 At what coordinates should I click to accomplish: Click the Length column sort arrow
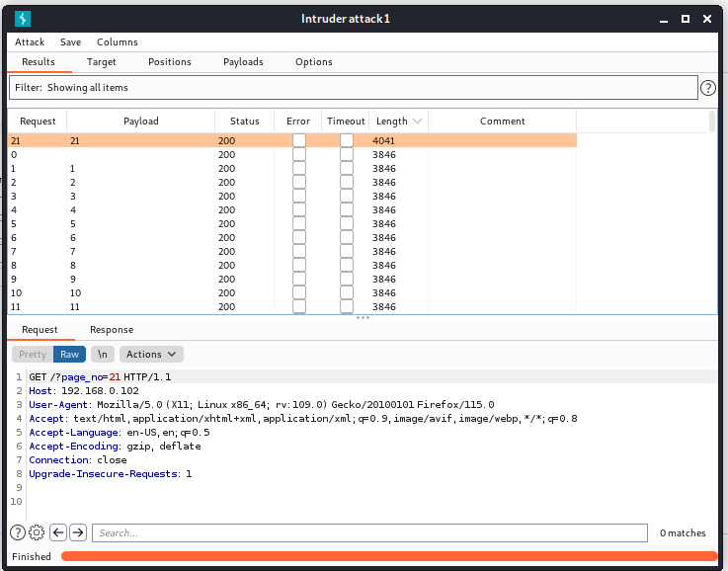tap(417, 122)
